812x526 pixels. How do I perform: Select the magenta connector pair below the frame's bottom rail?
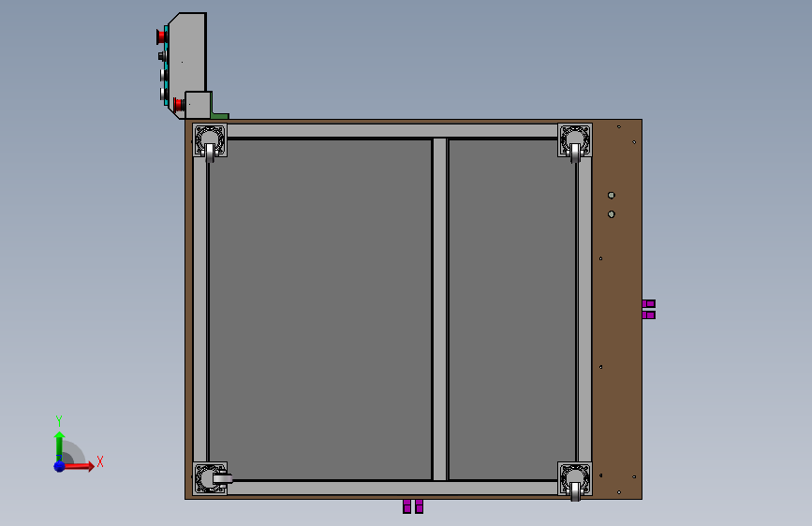click(413, 506)
